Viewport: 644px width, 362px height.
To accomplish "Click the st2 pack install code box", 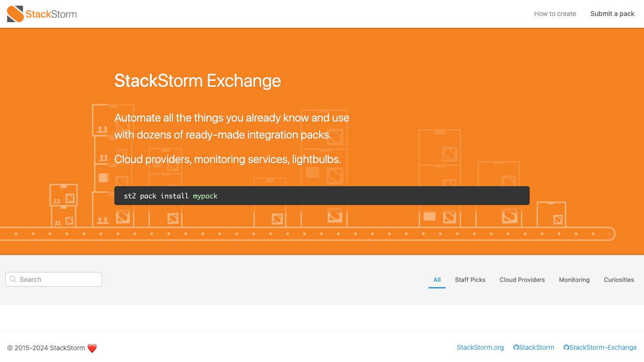I will pyautogui.click(x=322, y=196).
